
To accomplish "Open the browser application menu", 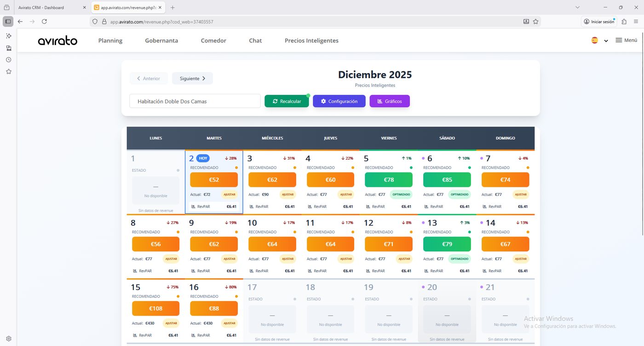I will [x=637, y=22].
